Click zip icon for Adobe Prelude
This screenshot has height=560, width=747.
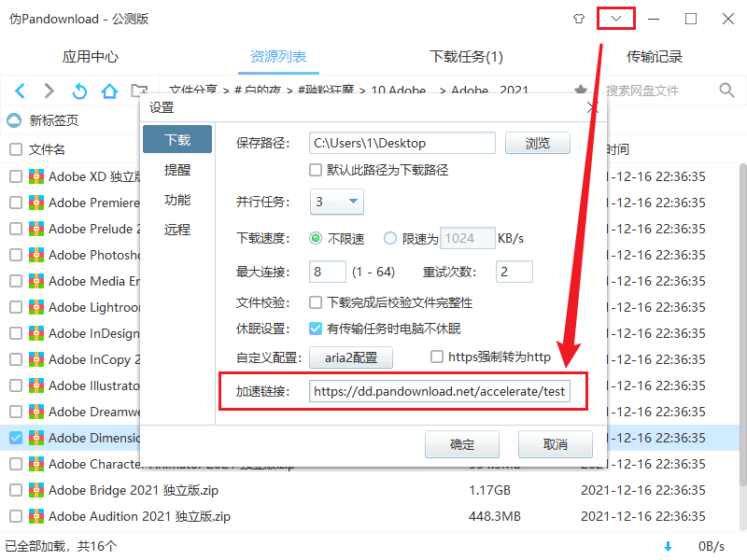point(36,229)
